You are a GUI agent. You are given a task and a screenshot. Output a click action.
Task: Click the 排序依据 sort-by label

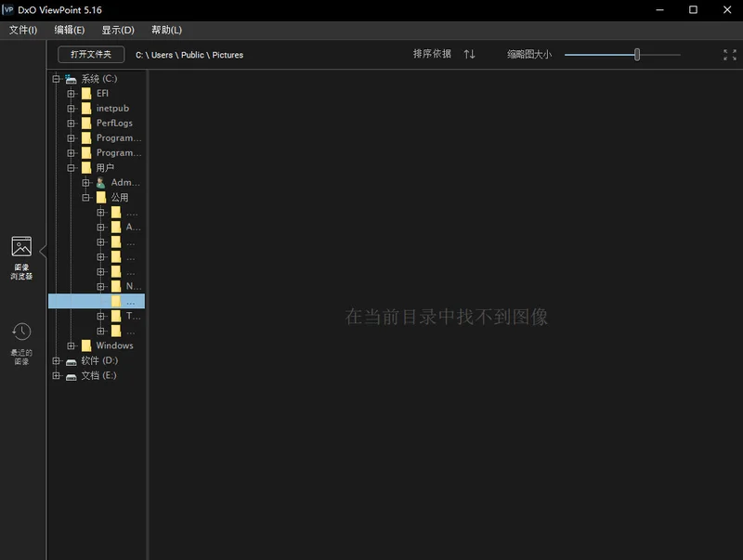point(432,54)
